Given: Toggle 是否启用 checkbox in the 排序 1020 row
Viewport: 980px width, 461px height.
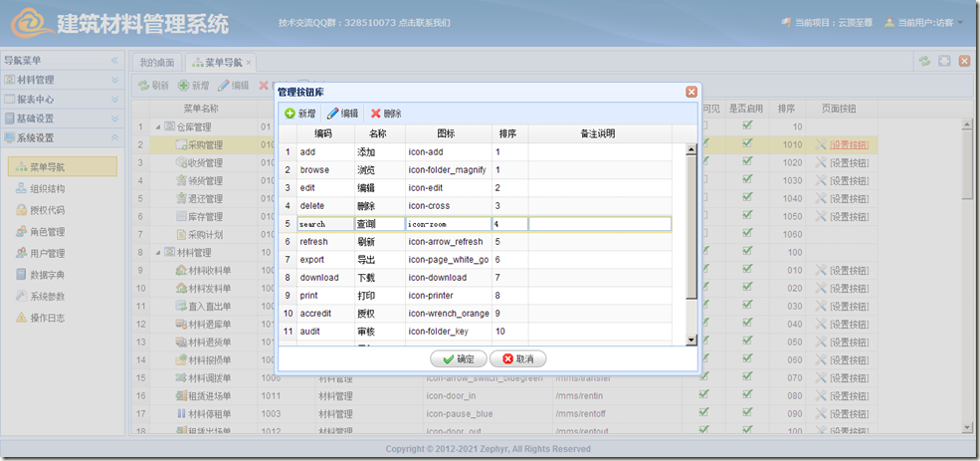Looking at the screenshot, I should pos(747,161).
